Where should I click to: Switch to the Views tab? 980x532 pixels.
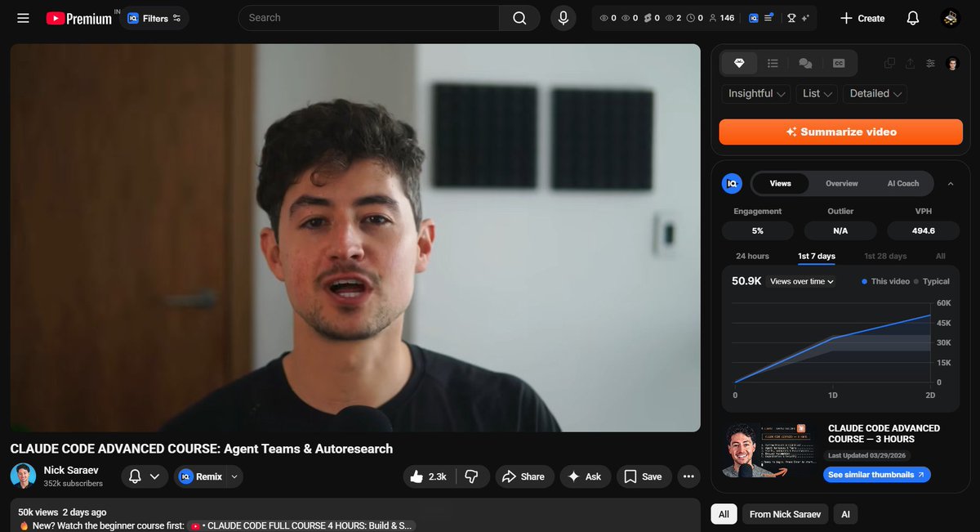click(781, 184)
